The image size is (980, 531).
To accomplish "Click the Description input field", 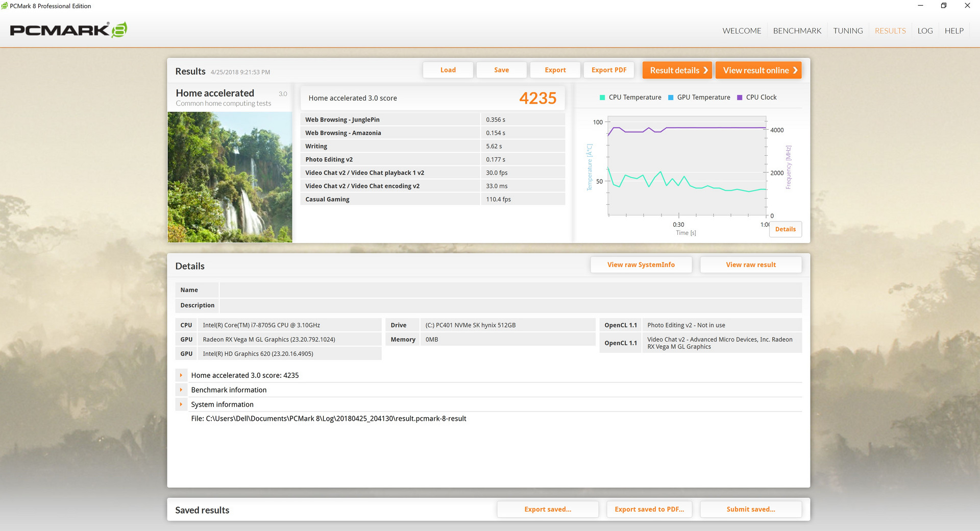I will (510, 305).
